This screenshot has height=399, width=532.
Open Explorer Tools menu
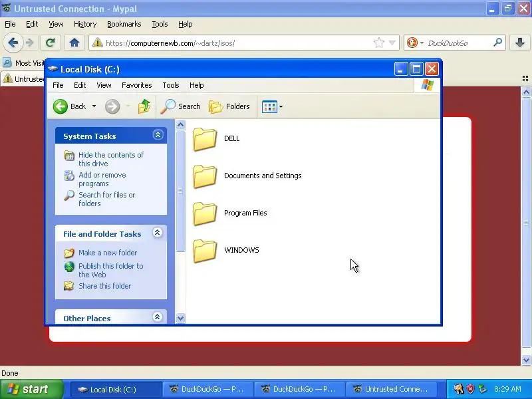[x=171, y=85]
